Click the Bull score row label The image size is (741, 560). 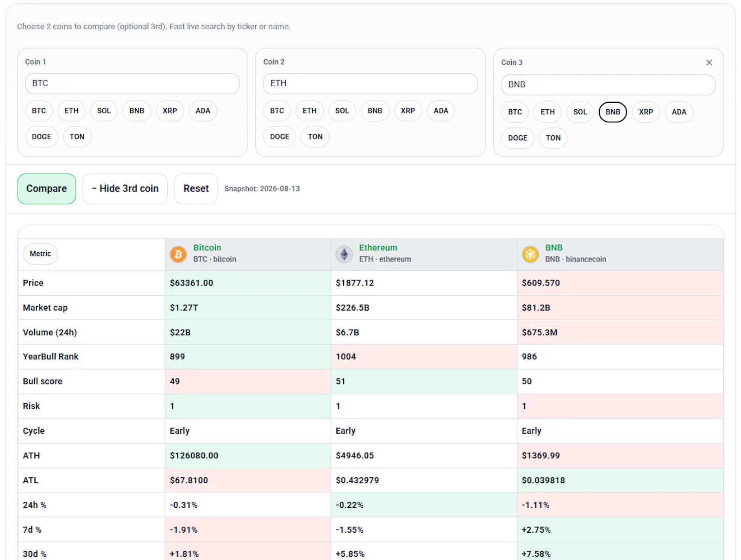click(43, 381)
